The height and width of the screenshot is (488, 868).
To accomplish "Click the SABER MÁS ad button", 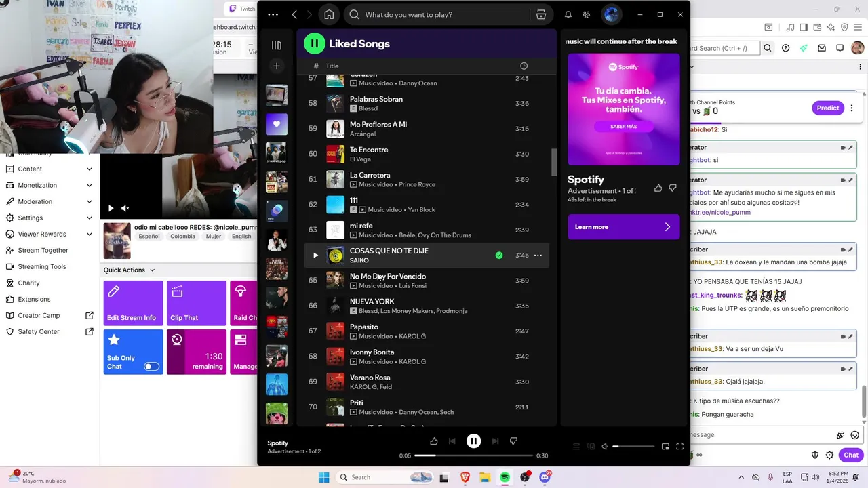I will (624, 127).
